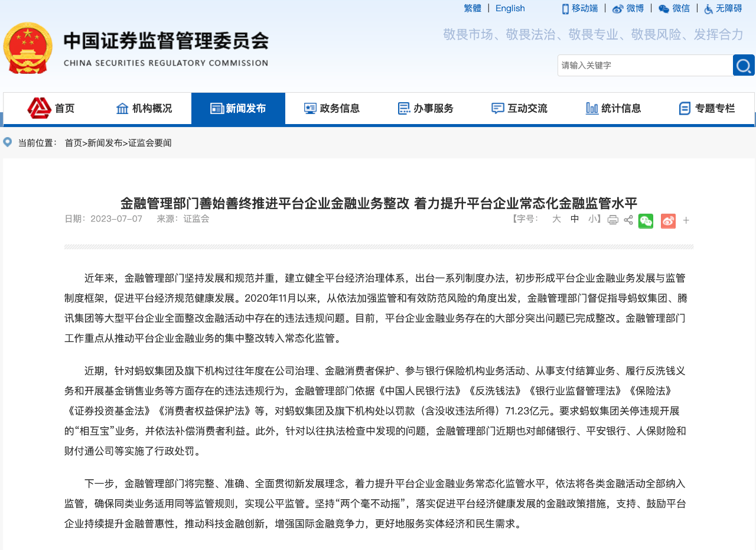Focus the keyword search input field
This screenshot has width=756, height=550.
tap(645, 66)
